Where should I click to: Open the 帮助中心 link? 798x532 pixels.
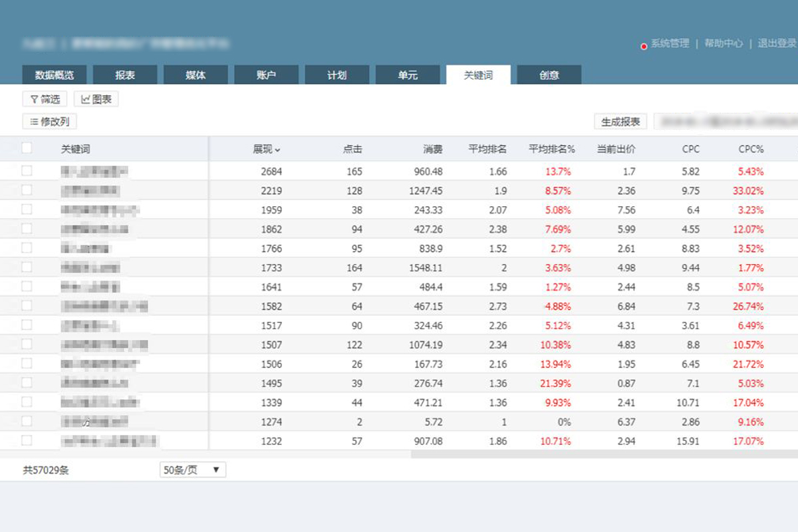point(724,43)
